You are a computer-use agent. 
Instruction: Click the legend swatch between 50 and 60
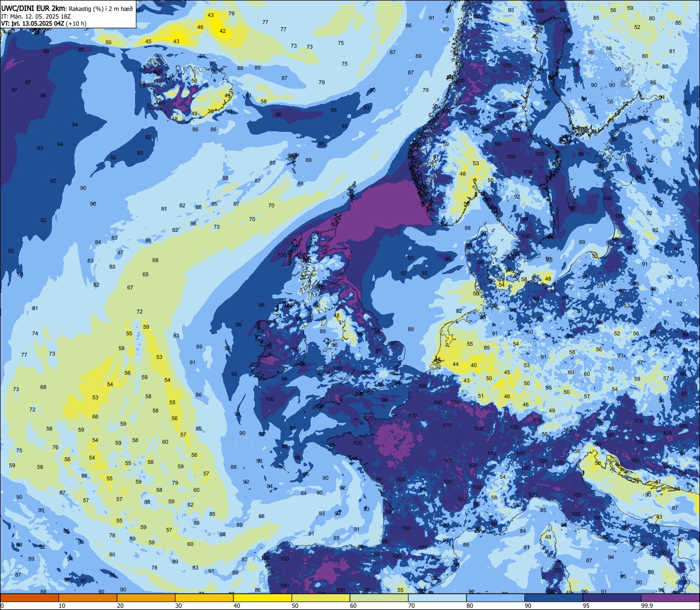[x=320, y=598]
